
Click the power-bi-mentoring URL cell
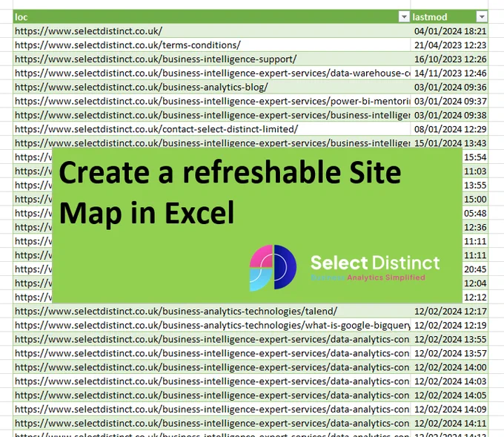coord(211,101)
